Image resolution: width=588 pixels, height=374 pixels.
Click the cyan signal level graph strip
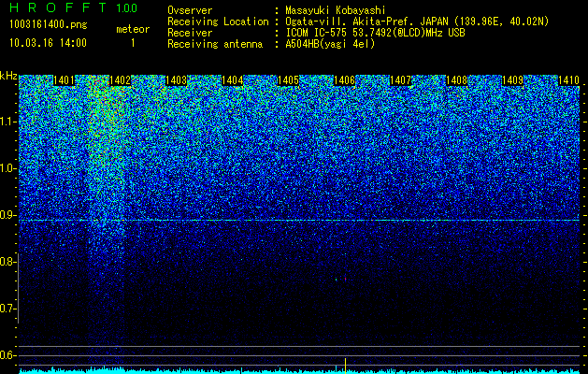pos(299,371)
